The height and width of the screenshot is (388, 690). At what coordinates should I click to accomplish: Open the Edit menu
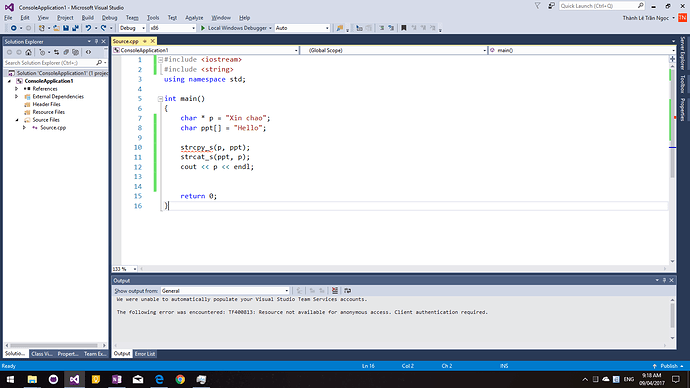pos(25,18)
